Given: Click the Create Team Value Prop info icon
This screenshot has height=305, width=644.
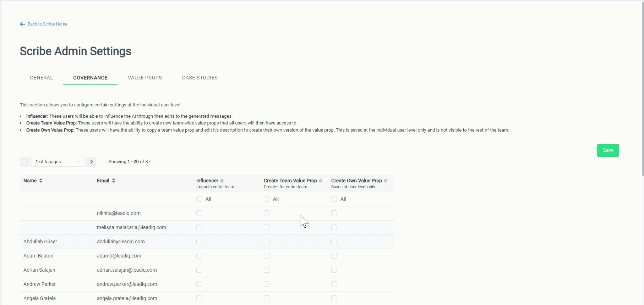Looking at the screenshot, I should click(x=321, y=181).
